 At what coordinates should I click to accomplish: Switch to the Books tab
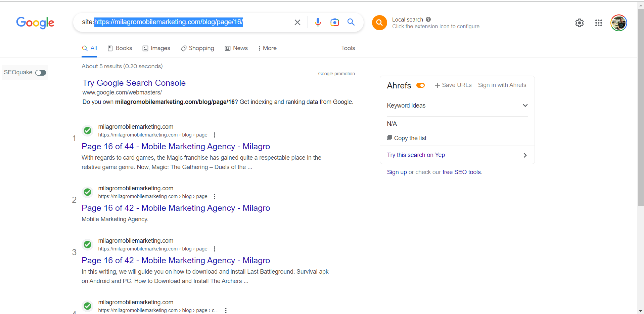click(120, 48)
